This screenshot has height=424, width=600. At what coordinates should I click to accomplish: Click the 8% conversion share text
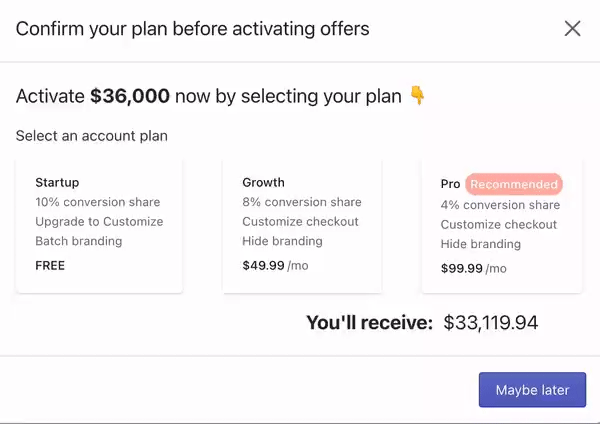[x=301, y=202]
